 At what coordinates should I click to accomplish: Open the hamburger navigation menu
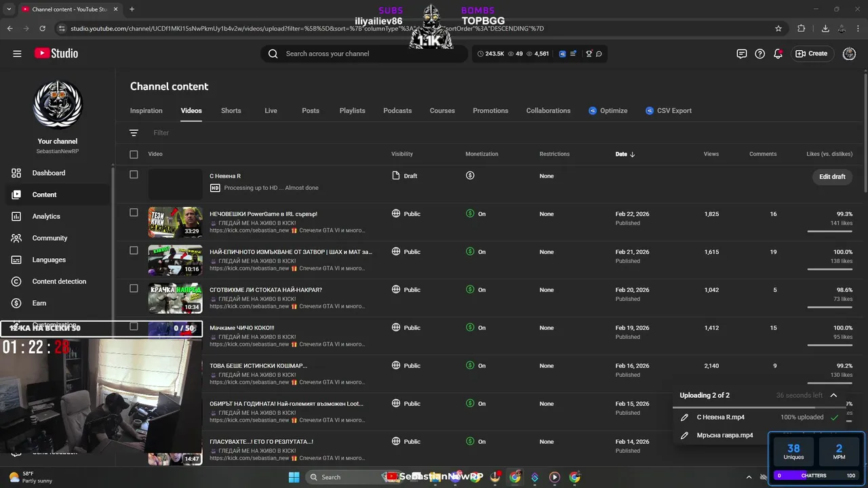[x=17, y=54]
